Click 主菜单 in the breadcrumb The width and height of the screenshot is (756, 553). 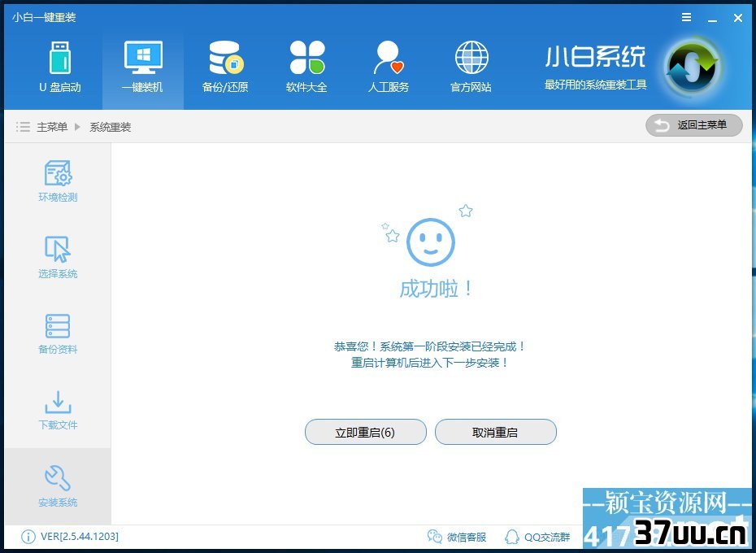(52, 127)
